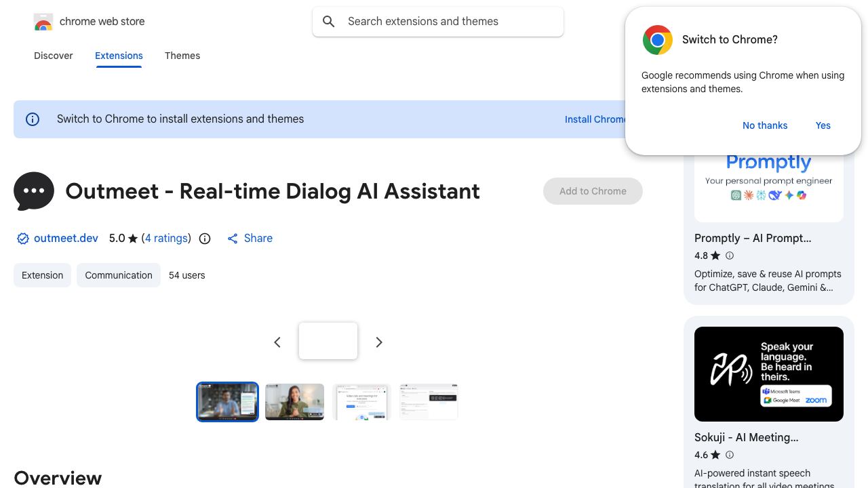
Task: Open Sokuji - AI Meeting extension title
Action: tap(746, 438)
